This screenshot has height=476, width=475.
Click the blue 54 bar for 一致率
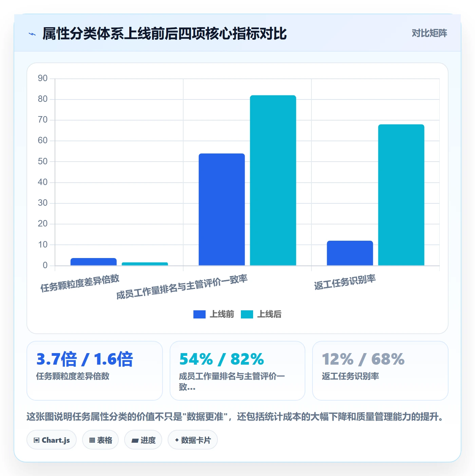click(x=222, y=209)
